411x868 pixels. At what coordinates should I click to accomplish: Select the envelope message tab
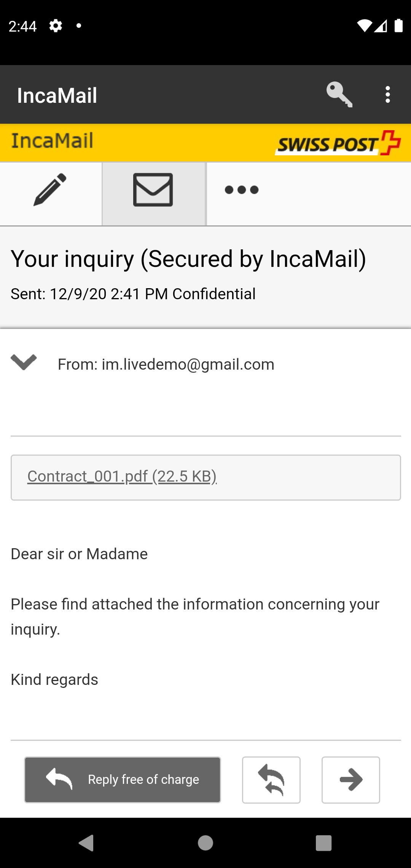[153, 190]
